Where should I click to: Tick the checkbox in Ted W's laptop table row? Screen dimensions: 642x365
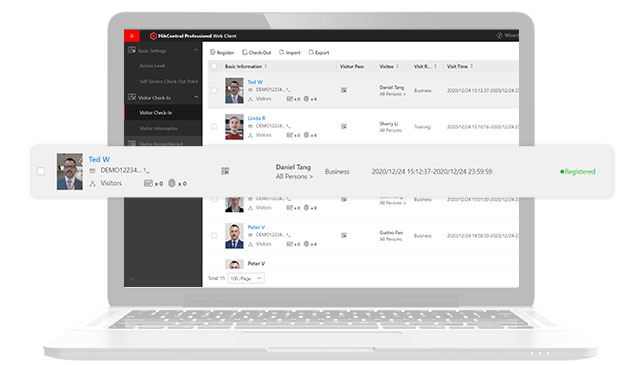(214, 90)
